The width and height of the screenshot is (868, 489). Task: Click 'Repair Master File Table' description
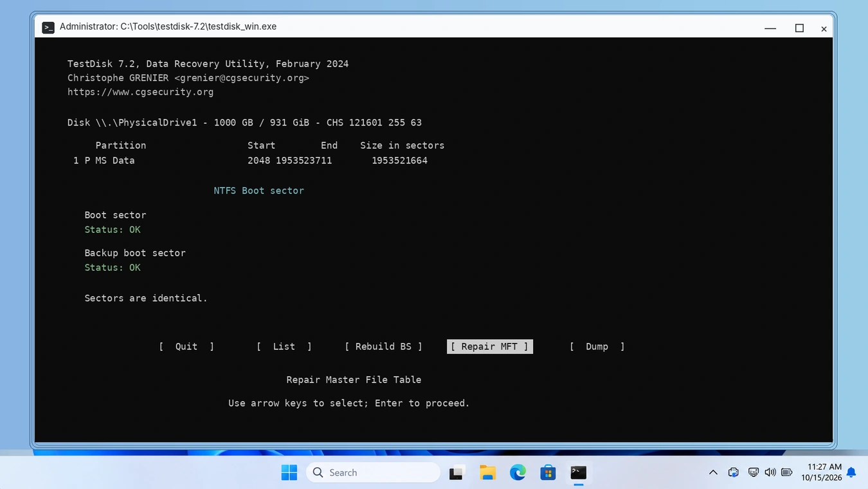click(354, 380)
